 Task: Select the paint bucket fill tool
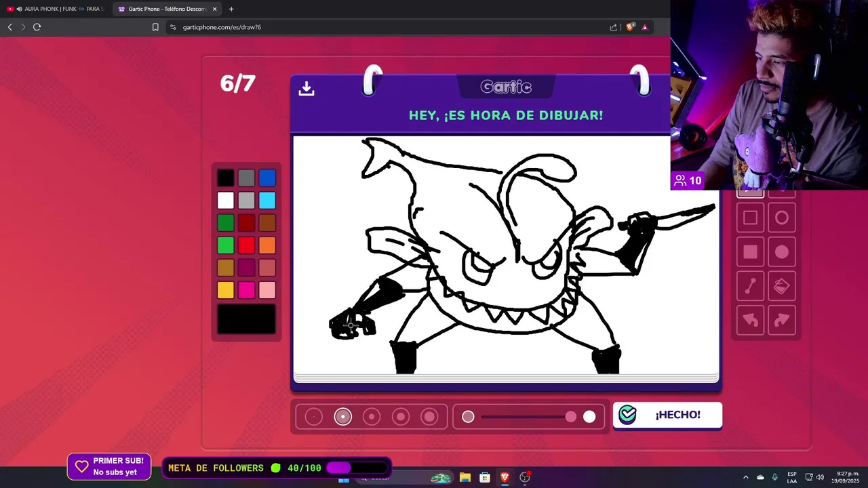[x=782, y=287]
